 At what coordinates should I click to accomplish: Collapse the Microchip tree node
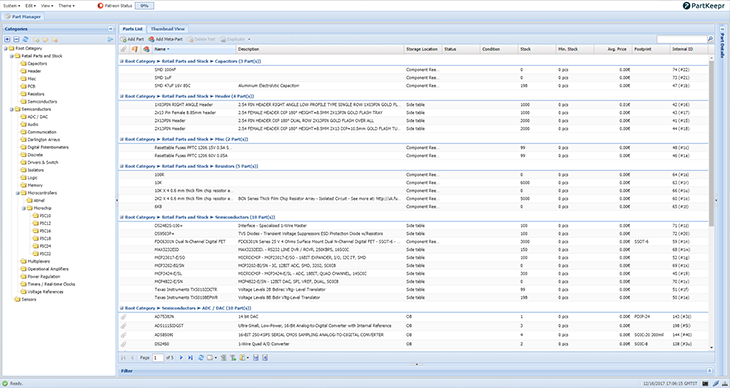click(24, 208)
